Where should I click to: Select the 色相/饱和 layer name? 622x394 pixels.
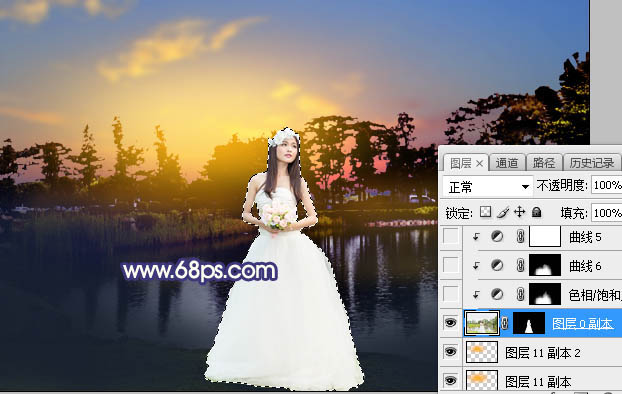(x=595, y=295)
